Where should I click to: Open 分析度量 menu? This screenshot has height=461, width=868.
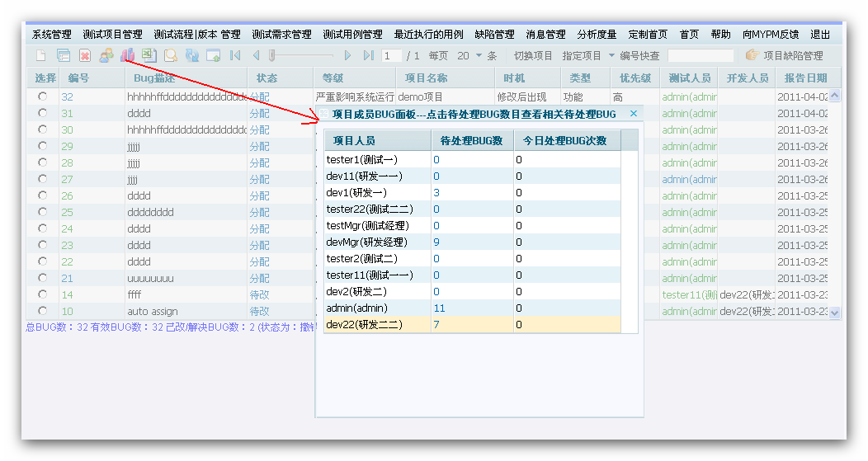coord(597,35)
